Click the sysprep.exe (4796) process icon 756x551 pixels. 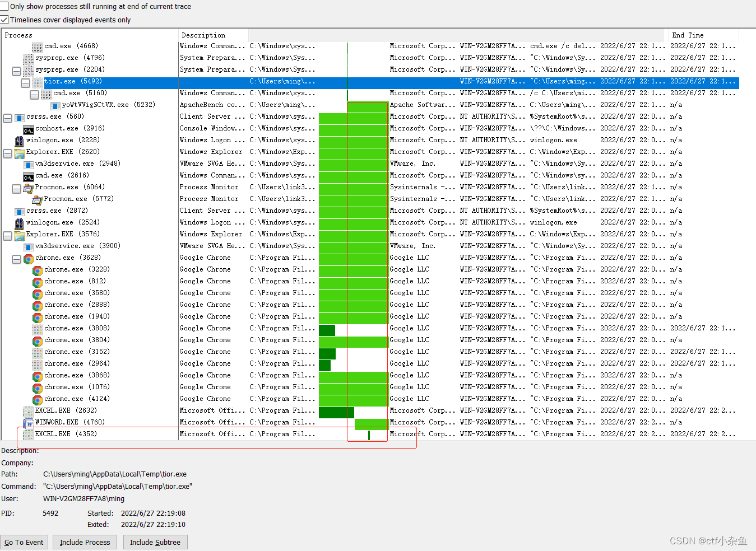point(28,58)
